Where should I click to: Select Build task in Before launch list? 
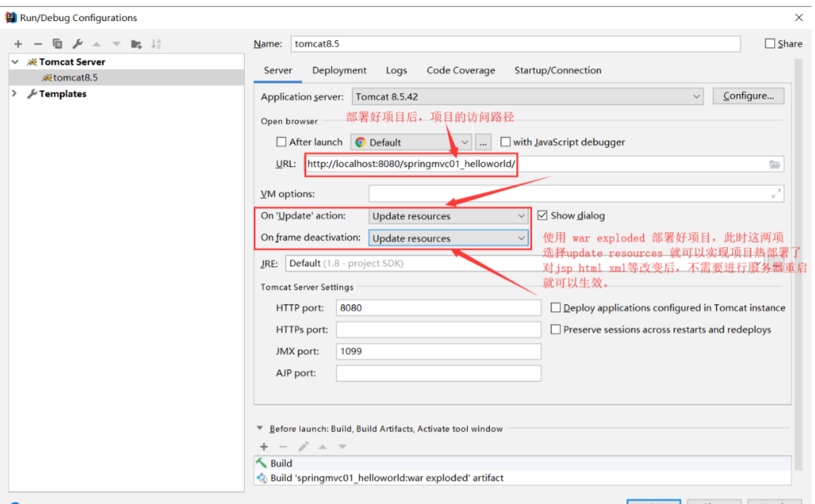[x=522, y=463]
